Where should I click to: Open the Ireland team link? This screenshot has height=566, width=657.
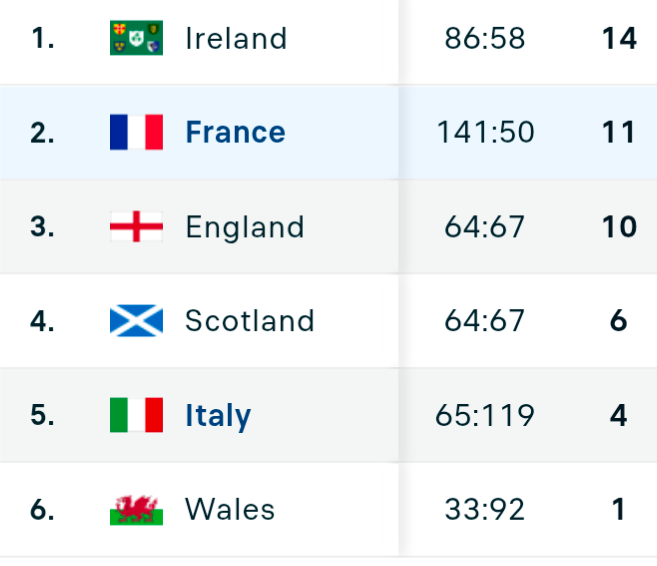coord(236,38)
